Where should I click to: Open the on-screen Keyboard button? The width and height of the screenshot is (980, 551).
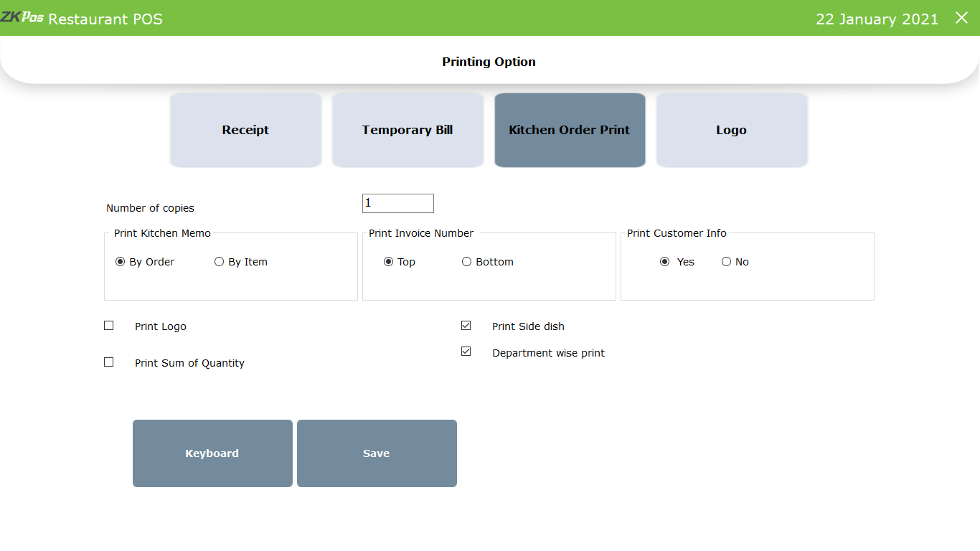click(x=212, y=453)
